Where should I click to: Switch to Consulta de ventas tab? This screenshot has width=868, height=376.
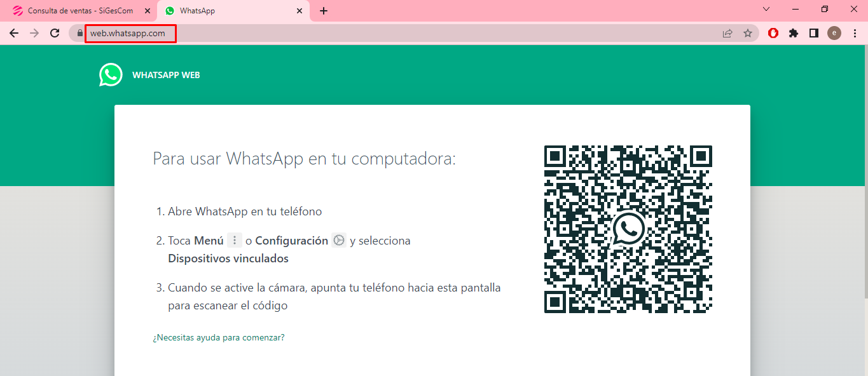[x=76, y=11]
